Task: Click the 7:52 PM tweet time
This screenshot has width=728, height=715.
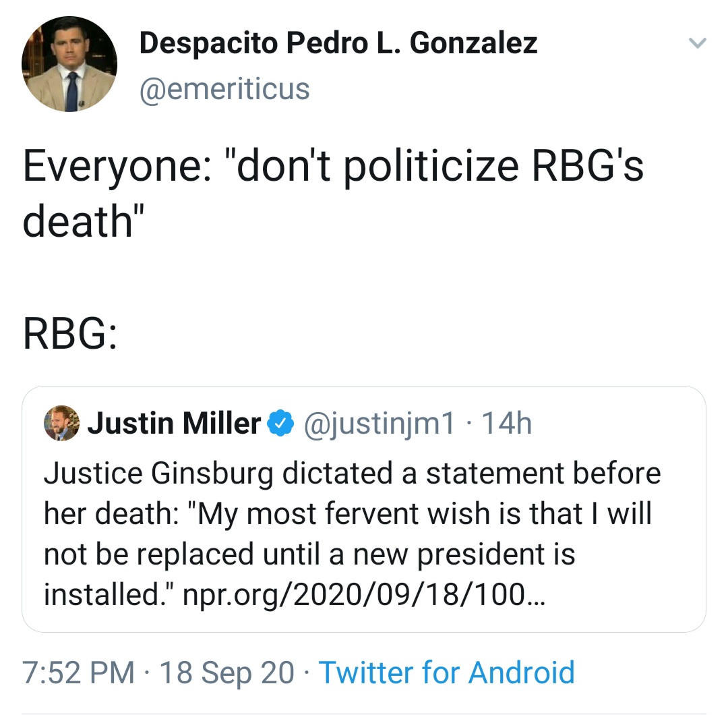Action: (x=78, y=673)
